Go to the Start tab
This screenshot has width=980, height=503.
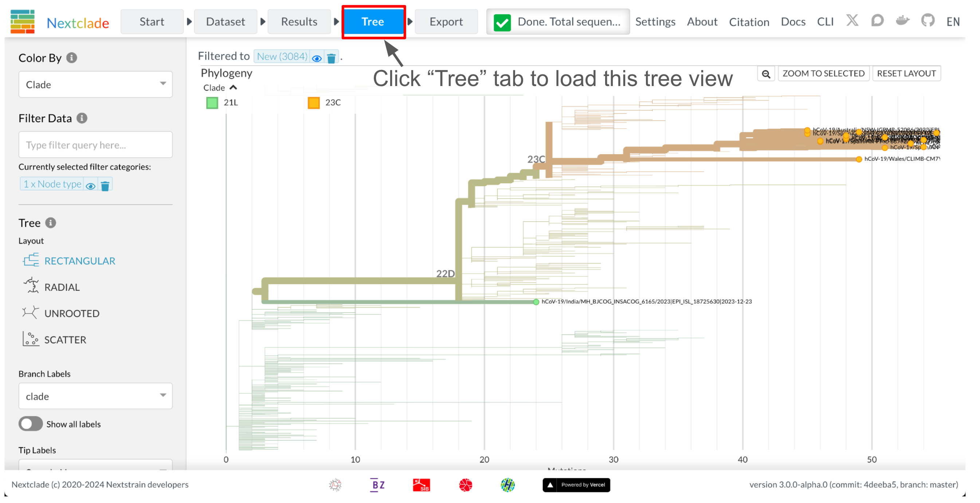pos(152,21)
